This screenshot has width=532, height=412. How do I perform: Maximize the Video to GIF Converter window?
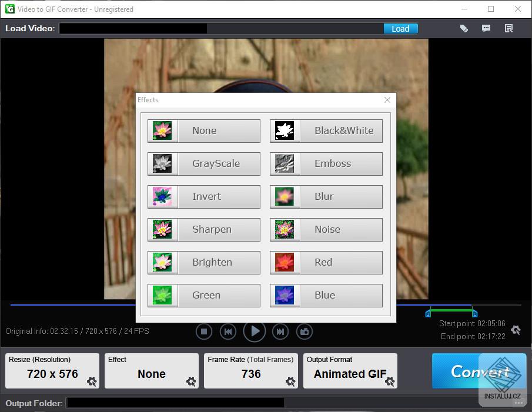pos(491,9)
